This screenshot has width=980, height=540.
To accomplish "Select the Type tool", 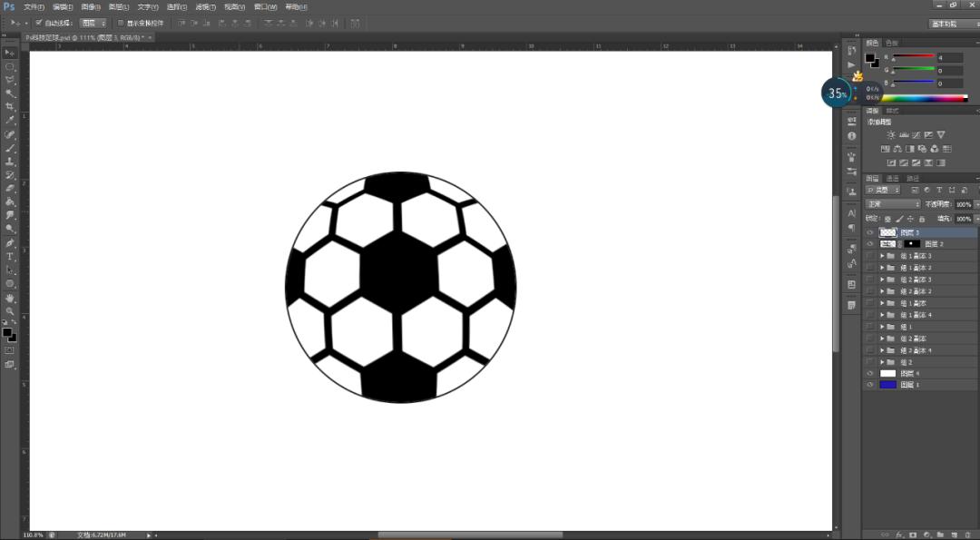I will (9, 257).
